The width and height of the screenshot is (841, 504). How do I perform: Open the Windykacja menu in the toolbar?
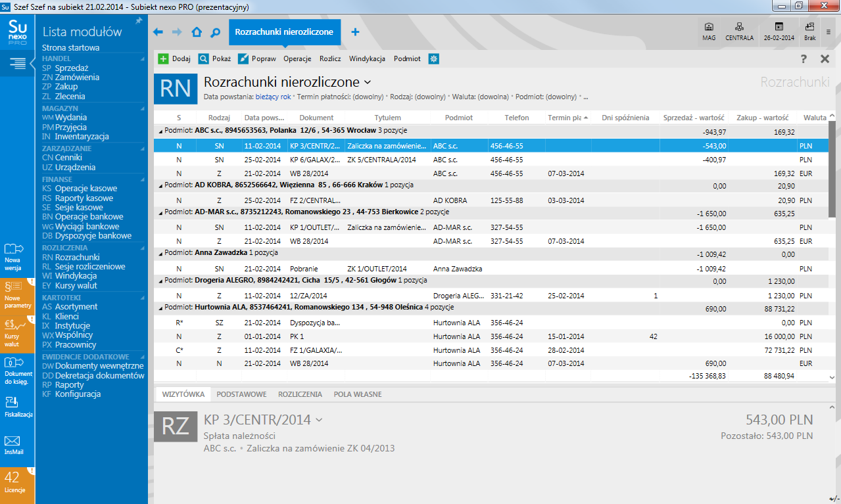(368, 58)
